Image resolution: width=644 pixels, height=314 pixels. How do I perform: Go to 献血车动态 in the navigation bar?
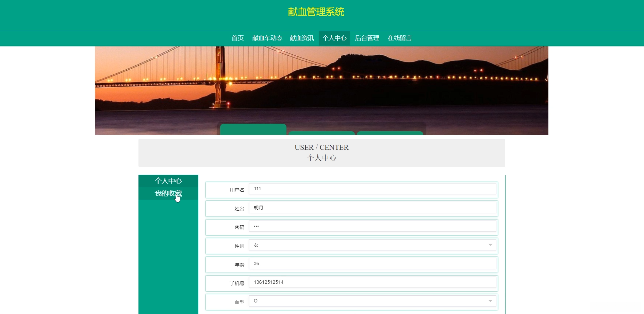click(267, 38)
